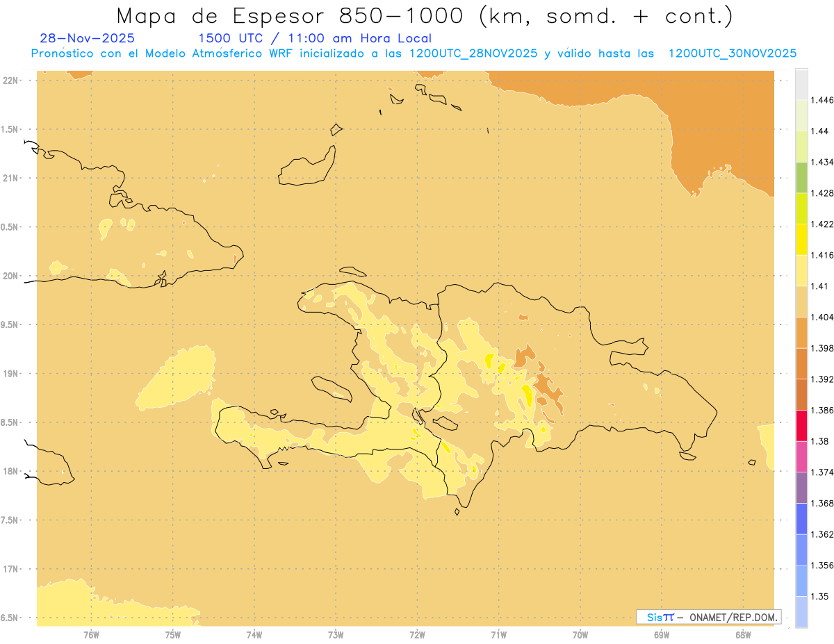Pick the green swatch between 1.428 and 1.434

pyautogui.click(x=801, y=177)
